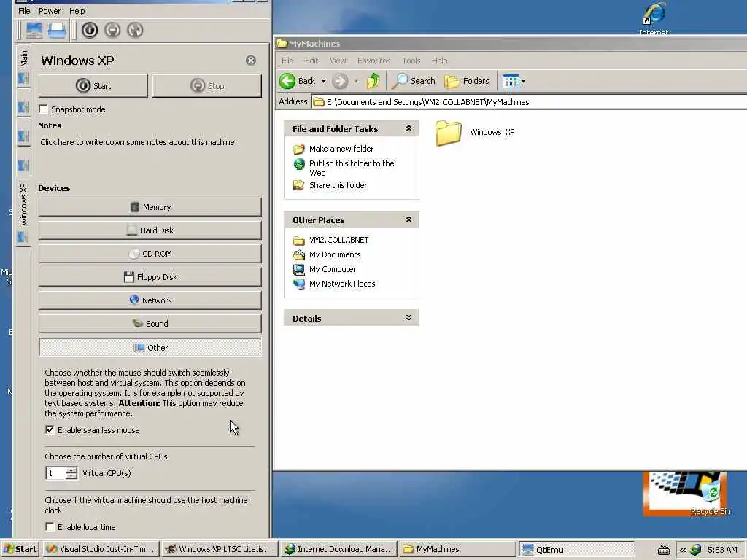Expand the Network device section

(x=150, y=300)
